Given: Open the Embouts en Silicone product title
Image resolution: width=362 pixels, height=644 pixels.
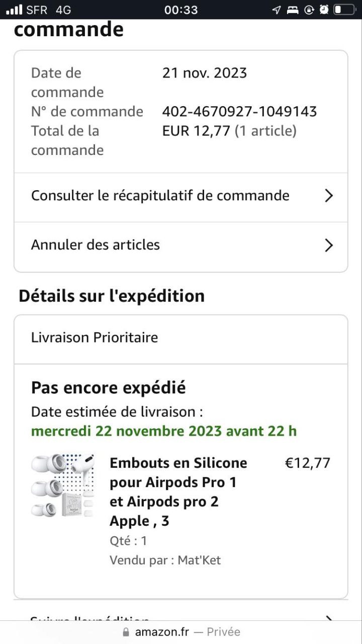Looking at the screenshot, I should coord(178,492).
